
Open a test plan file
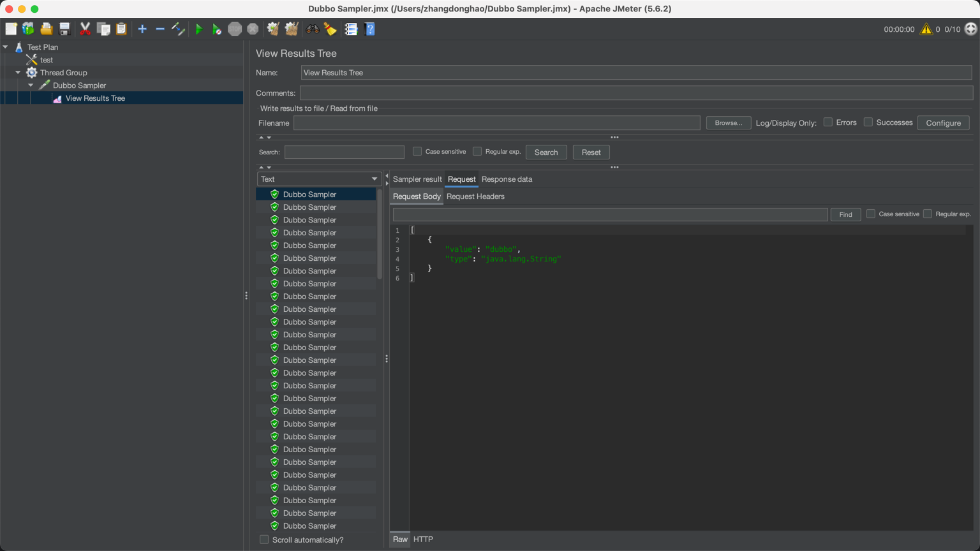pyautogui.click(x=46, y=29)
